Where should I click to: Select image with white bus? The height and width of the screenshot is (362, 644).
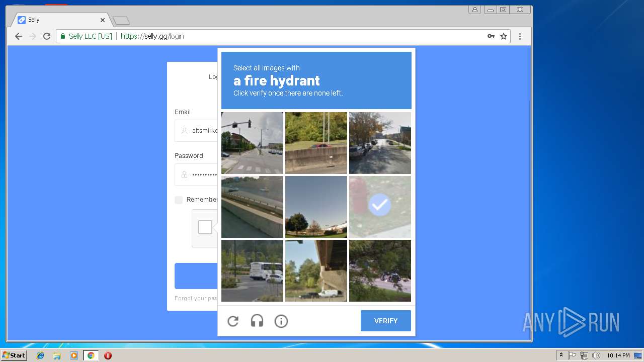(x=252, y=270)
